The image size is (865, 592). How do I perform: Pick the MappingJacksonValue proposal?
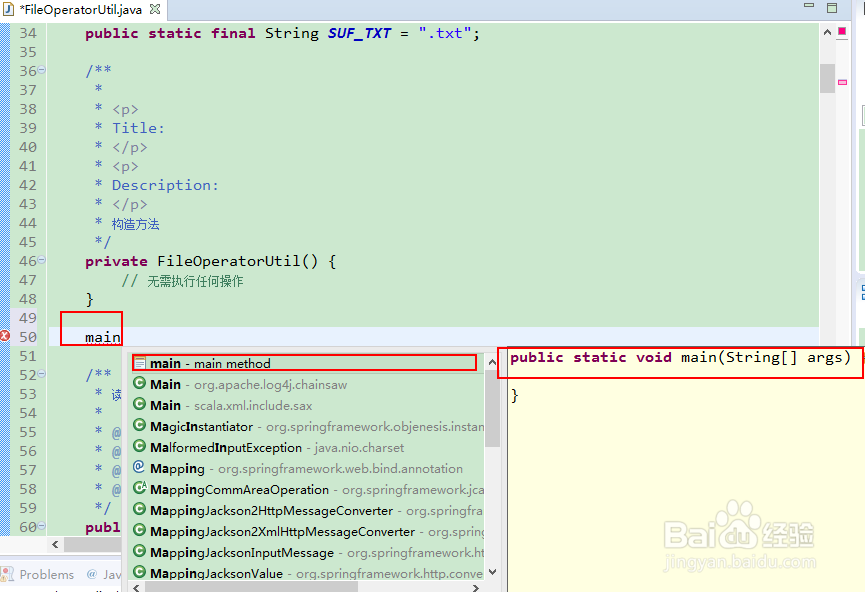click(x=308, y=572)
